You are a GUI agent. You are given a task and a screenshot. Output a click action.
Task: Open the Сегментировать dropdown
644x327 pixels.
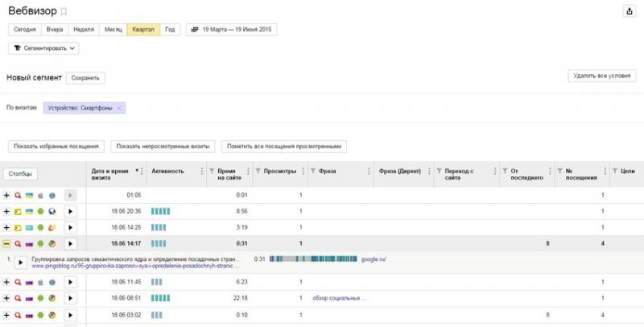[x=44, y=48]
